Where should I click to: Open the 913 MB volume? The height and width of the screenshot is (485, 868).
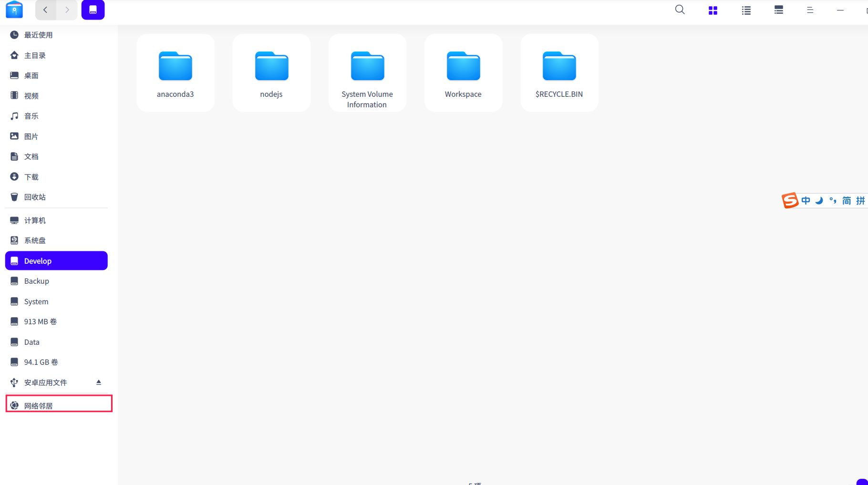pyautogui.click(x=56, y=321)
